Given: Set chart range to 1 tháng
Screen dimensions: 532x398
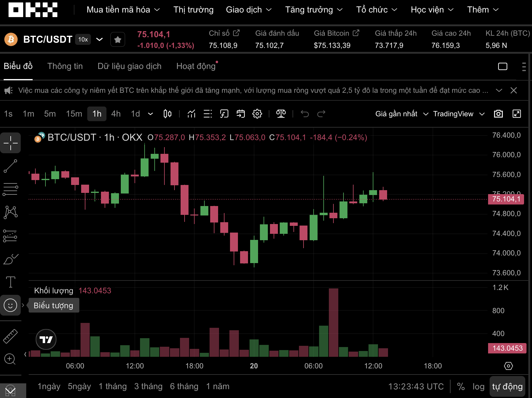Looking at the screenshot, I should [x=113, y=386].
